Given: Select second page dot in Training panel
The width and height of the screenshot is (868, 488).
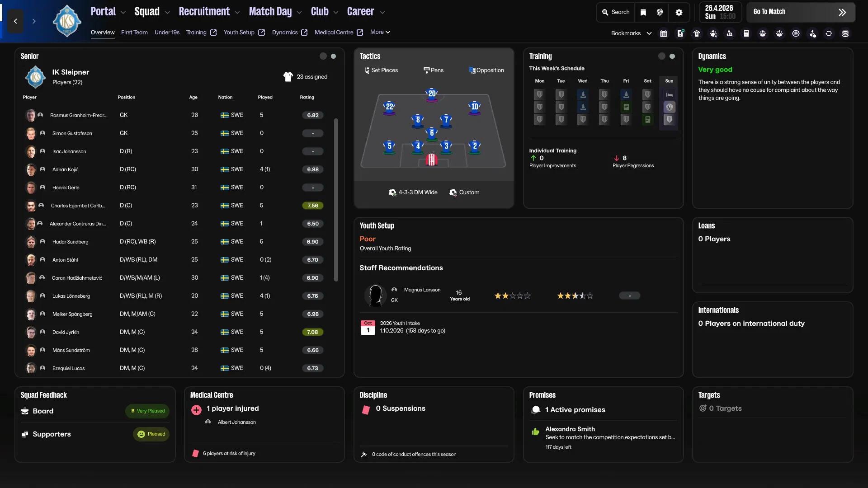Looking at the screenshot, I should (x=672, y=56).
